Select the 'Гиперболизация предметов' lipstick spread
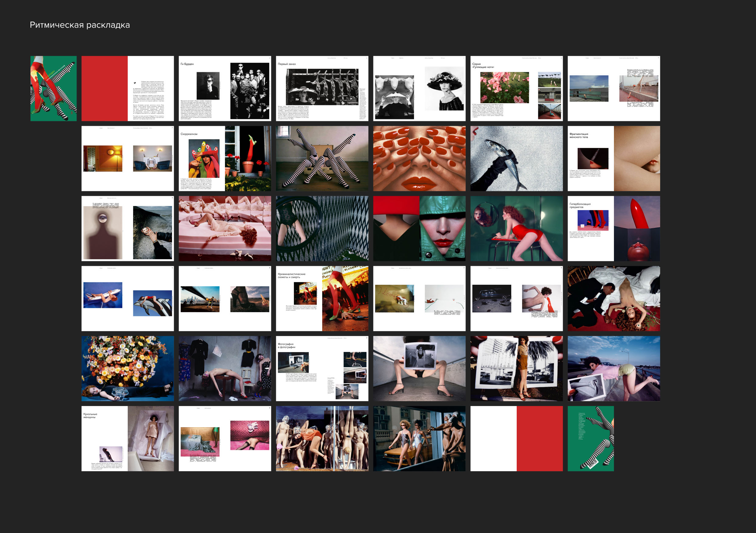This screenshot has height=533, width=756. pyautogui.click(x=613, y=228)
